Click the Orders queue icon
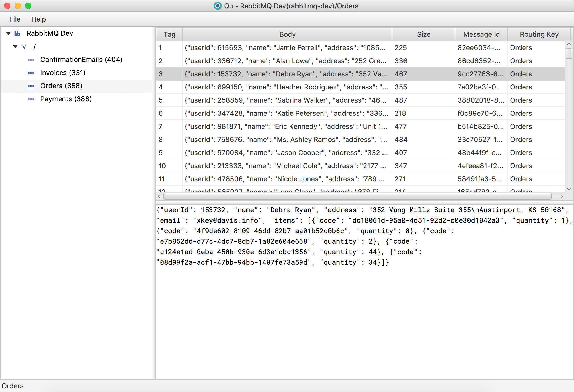 coord(31,86)
